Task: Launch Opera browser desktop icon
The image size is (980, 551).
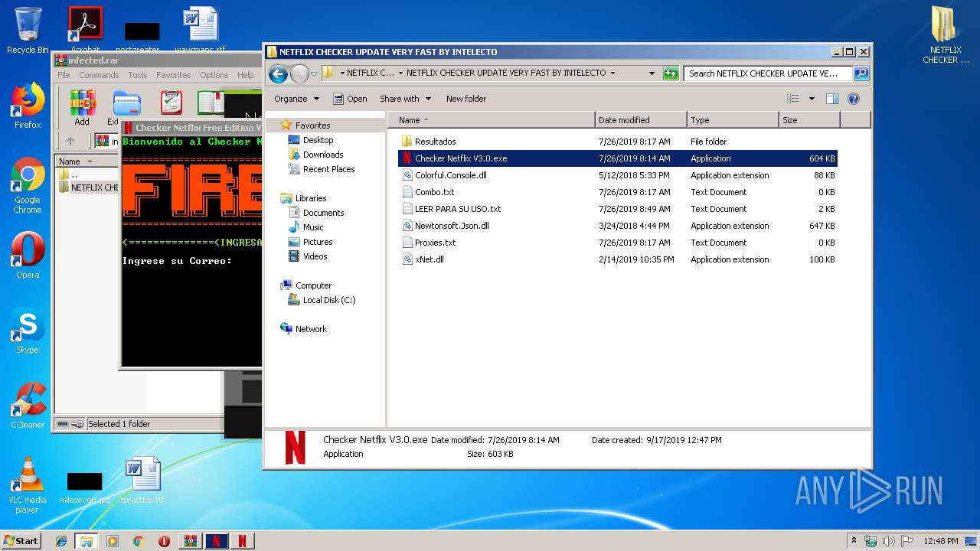Action: click(x=28, y=256)
